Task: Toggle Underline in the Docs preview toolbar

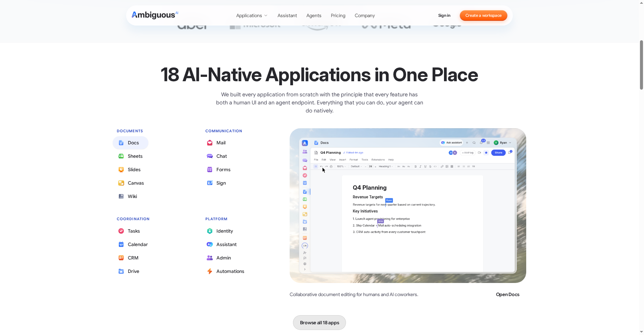Action: [x=425, y=166]
